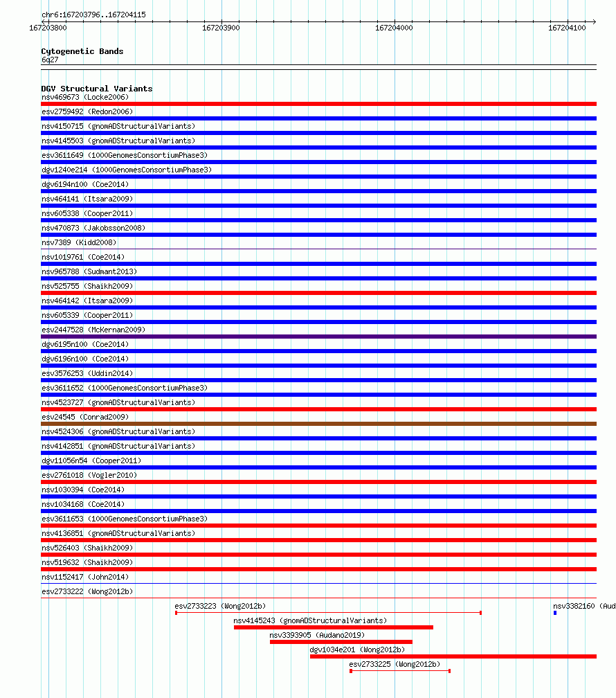Click the 167203900 ruler coordinate
This screenshot has height=698, width=616.
221,28
